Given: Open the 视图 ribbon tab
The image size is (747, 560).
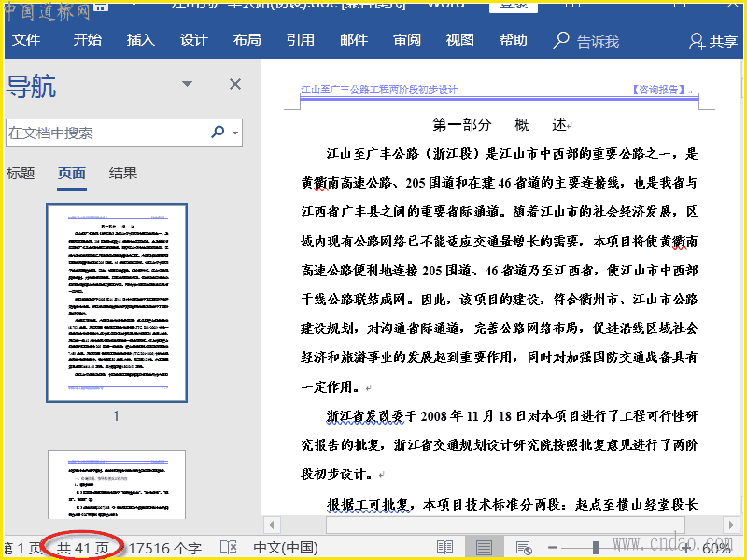Looking at the screenshot, I should tap(459, 40).
